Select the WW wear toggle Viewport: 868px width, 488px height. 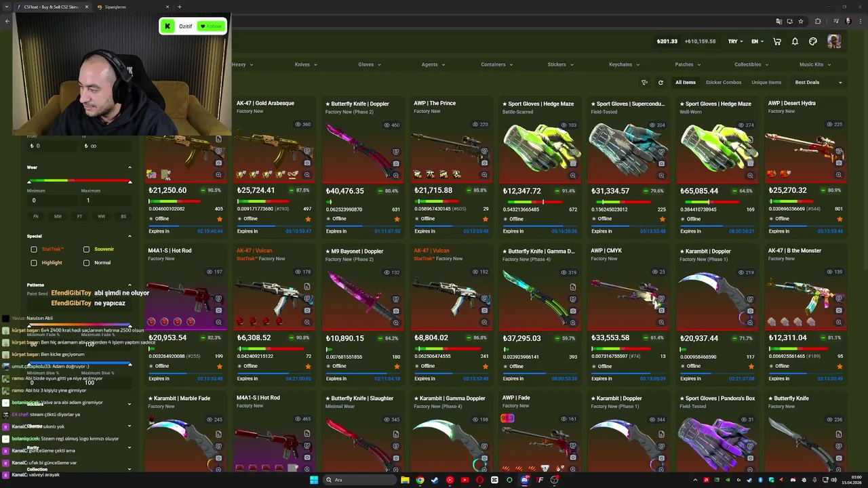[x=101, y=216]
